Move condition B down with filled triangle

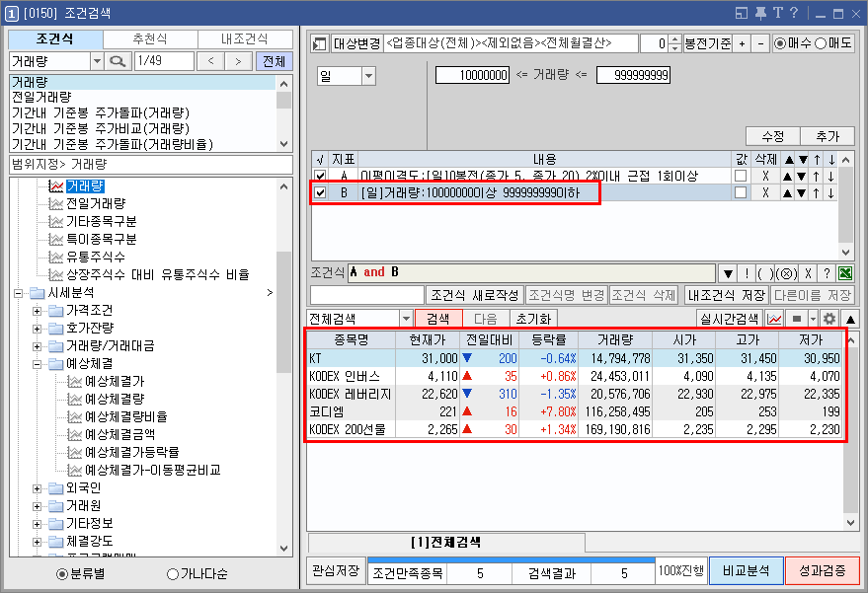click(801, 193)
